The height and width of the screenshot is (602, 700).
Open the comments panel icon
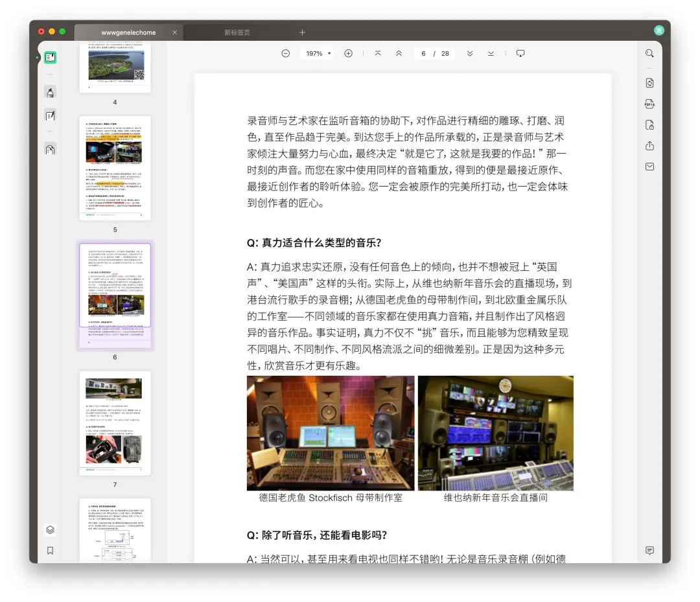[x=649, y=550]
